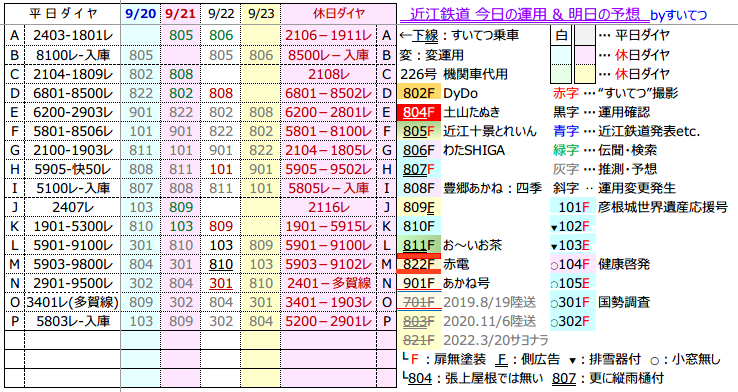Select the 9/23 date column header
The width and height of the screenshot is (738, 392).
[260, 14]
